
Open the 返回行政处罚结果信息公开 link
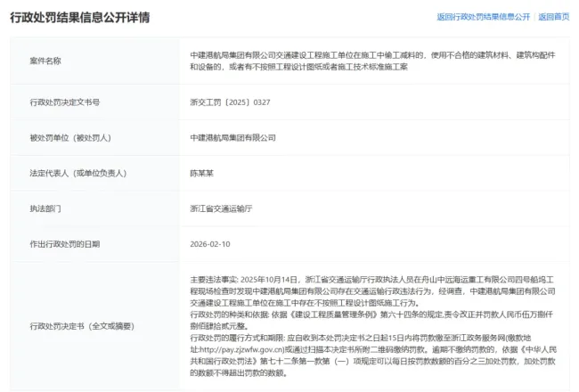483,17
